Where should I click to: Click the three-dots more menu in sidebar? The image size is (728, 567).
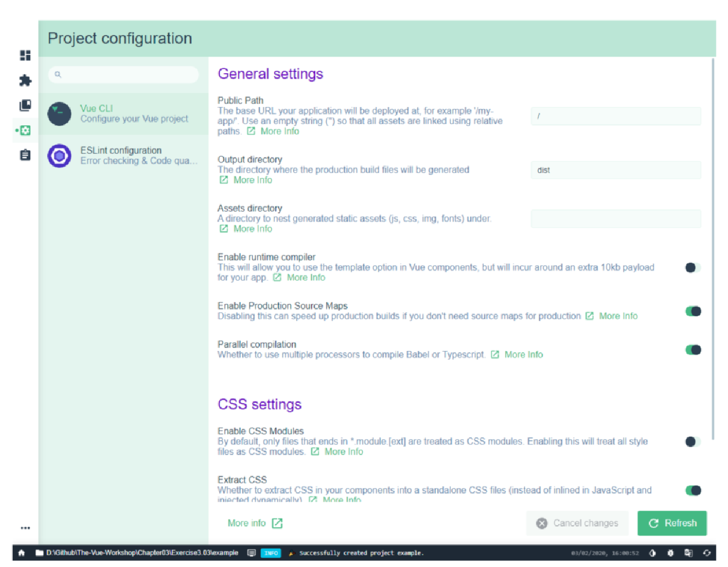(25, 528)
